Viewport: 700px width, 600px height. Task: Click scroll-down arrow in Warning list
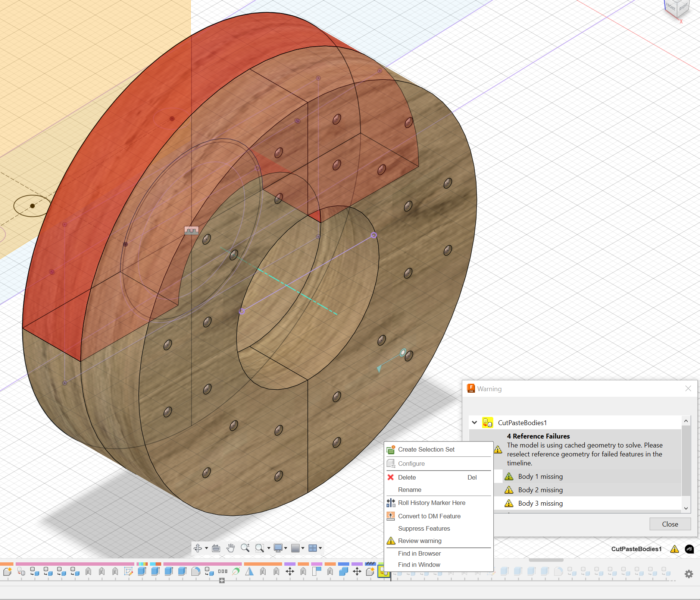pos(686,508)
